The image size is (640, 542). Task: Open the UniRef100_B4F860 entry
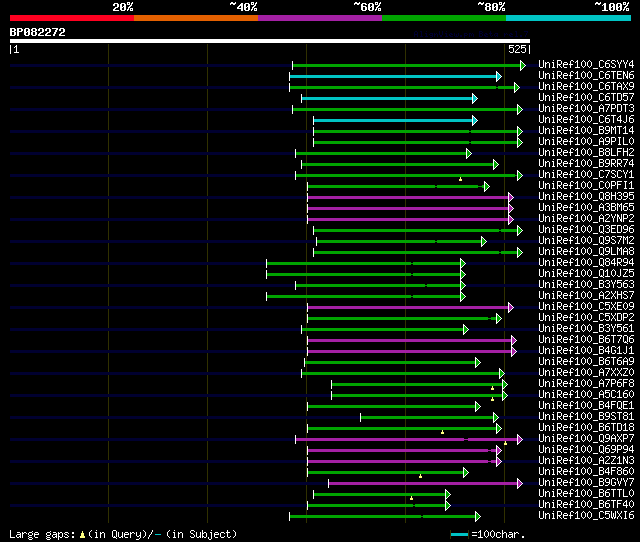(x=586, y=472)
